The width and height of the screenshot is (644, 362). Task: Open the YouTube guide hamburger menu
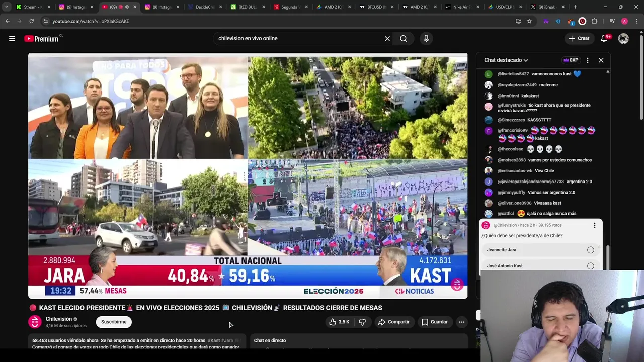click(x=12, y=38)
